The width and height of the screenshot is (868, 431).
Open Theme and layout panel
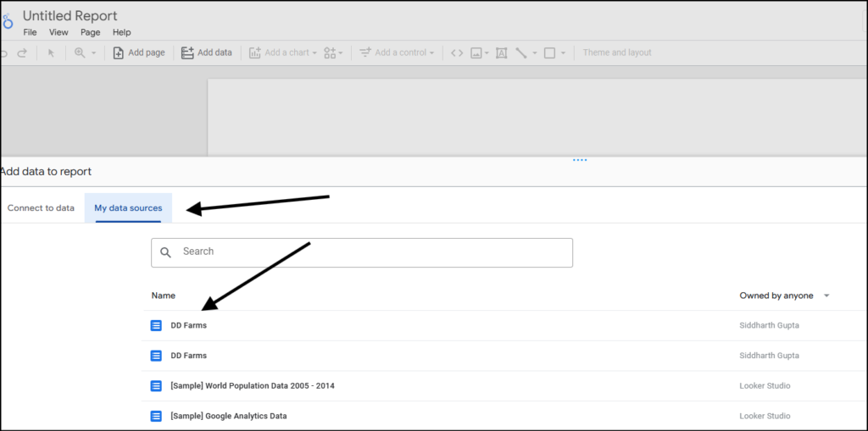click(x=617, y=52)
